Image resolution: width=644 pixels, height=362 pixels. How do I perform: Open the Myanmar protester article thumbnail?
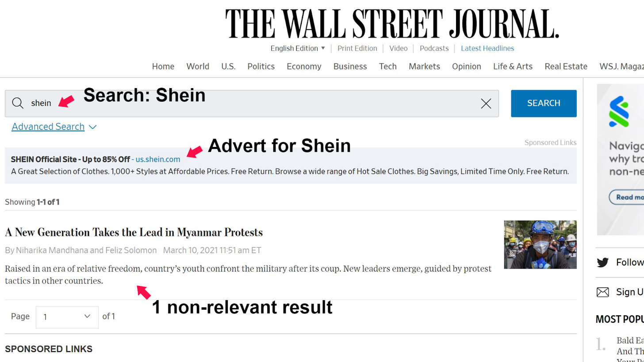pos(540,245)
